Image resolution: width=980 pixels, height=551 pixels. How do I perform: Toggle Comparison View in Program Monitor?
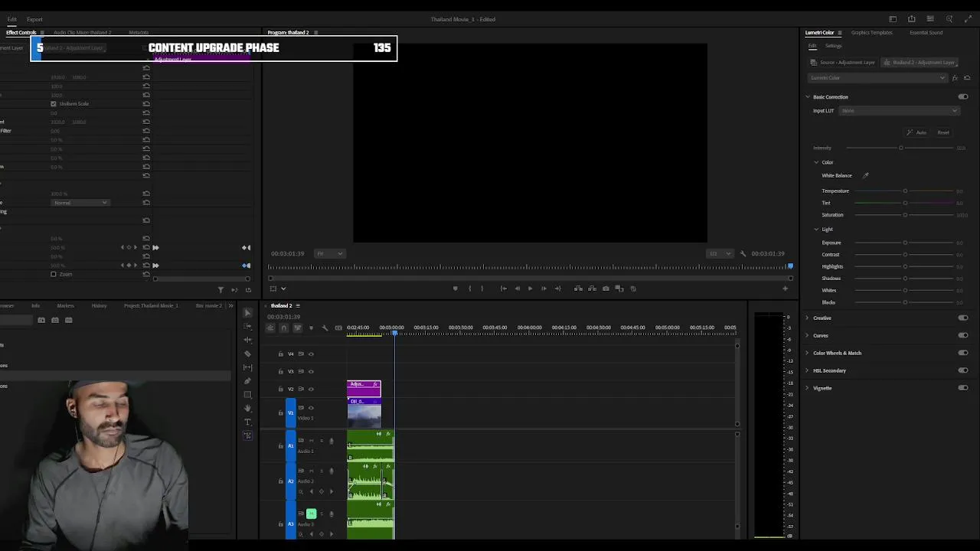point(619,289)
